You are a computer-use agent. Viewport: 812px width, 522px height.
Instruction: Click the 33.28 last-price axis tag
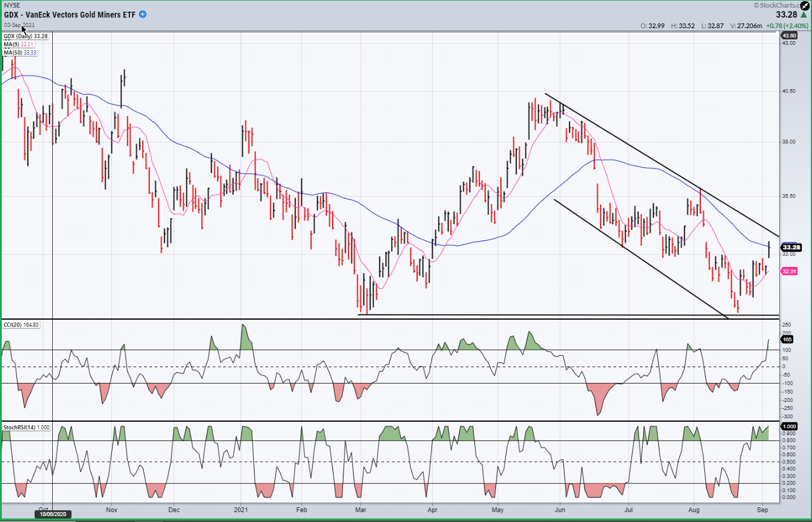791,248
